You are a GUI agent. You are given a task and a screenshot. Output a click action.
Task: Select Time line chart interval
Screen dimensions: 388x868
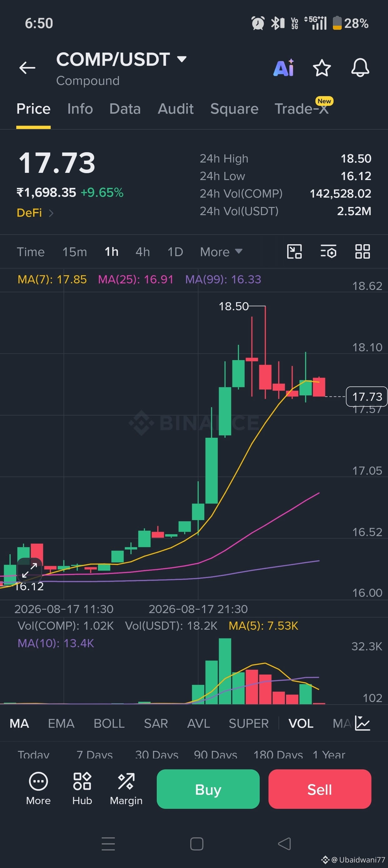31,252
